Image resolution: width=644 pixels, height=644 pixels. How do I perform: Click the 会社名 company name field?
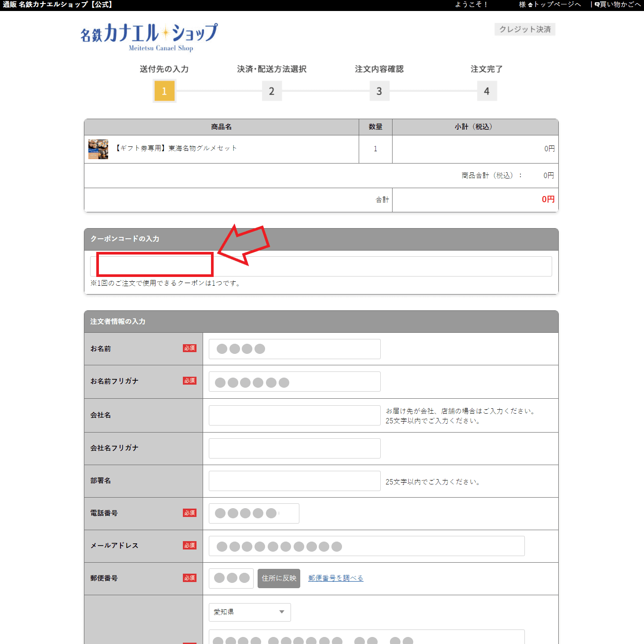click(295, 415)
